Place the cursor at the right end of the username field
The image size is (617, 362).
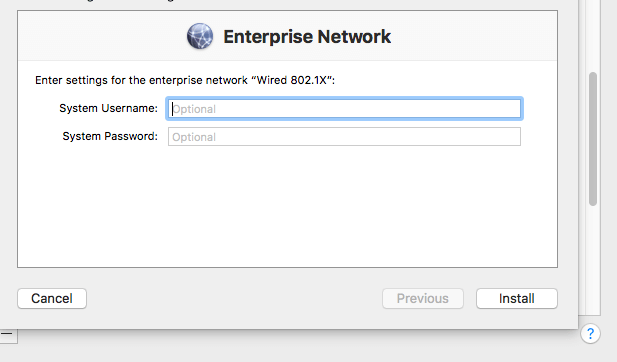pos(515,109)
